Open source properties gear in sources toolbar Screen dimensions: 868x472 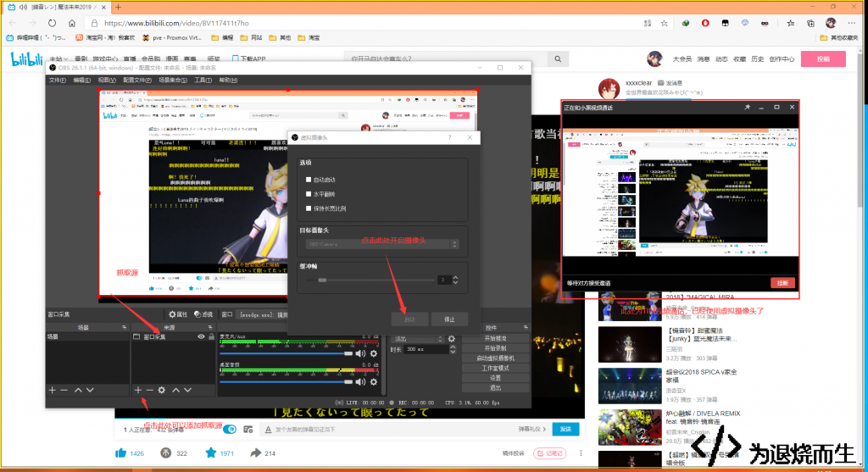tap(162, 390)
